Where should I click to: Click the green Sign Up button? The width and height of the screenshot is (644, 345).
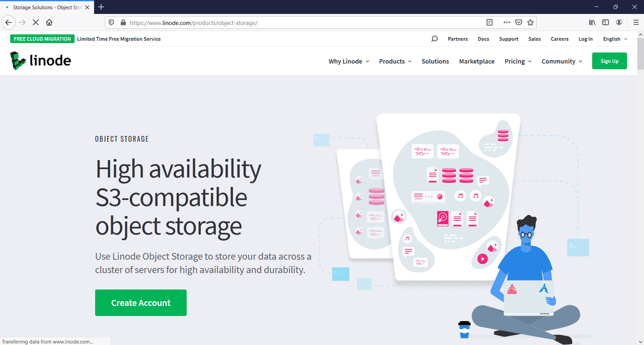(609, 61)
